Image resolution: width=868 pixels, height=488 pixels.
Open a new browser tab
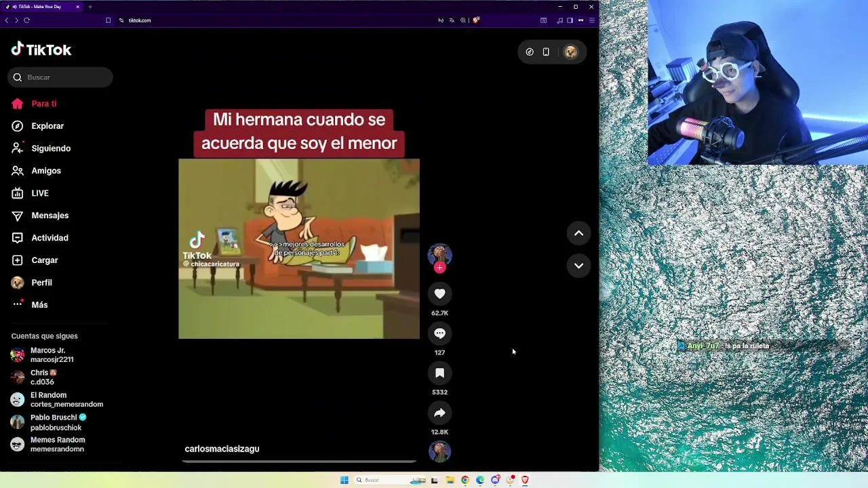point(90,7)
